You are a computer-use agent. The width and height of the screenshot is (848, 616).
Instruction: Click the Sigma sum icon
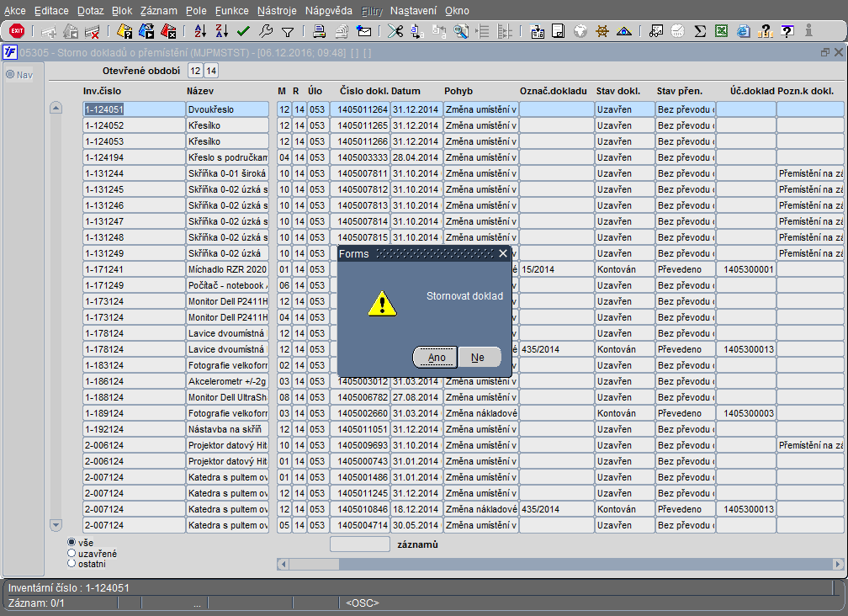tap(700, 31)
